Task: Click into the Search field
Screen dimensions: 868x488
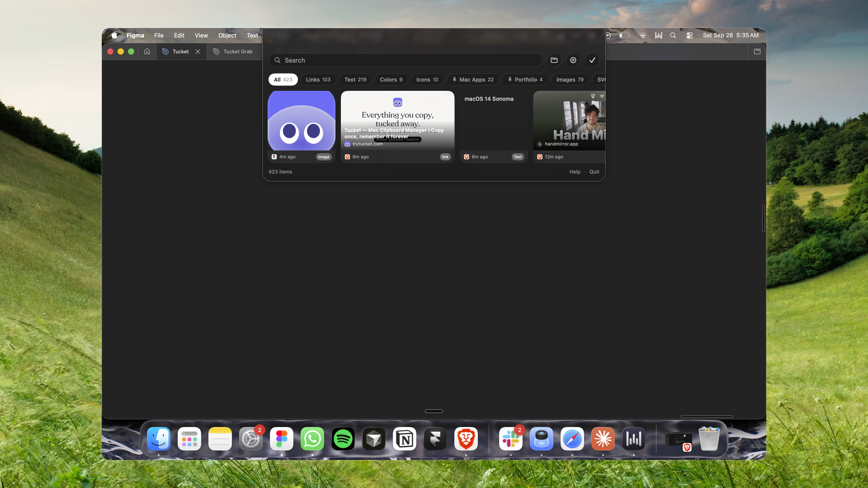Action: point(406,60)
